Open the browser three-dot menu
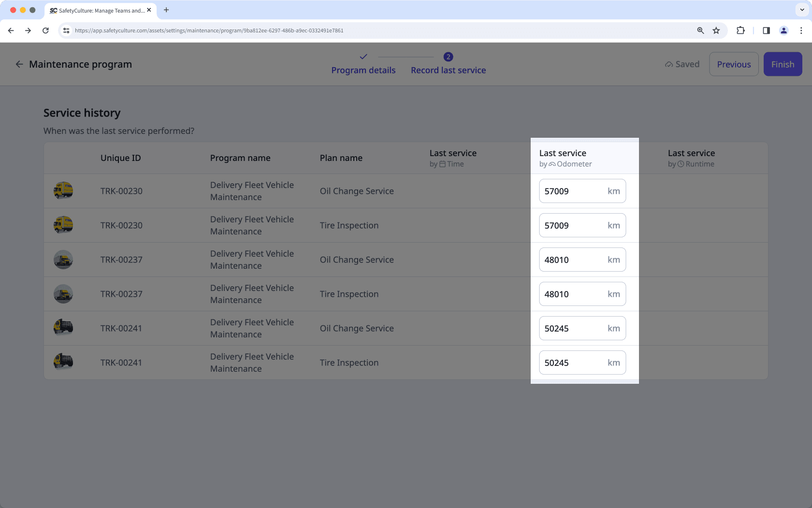812x508 pixels. [801, 30]
